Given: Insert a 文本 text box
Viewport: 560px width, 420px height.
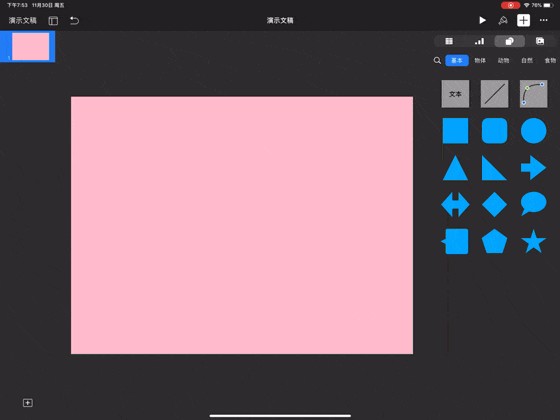Looking at the screenshot, I should coord(455,94).
